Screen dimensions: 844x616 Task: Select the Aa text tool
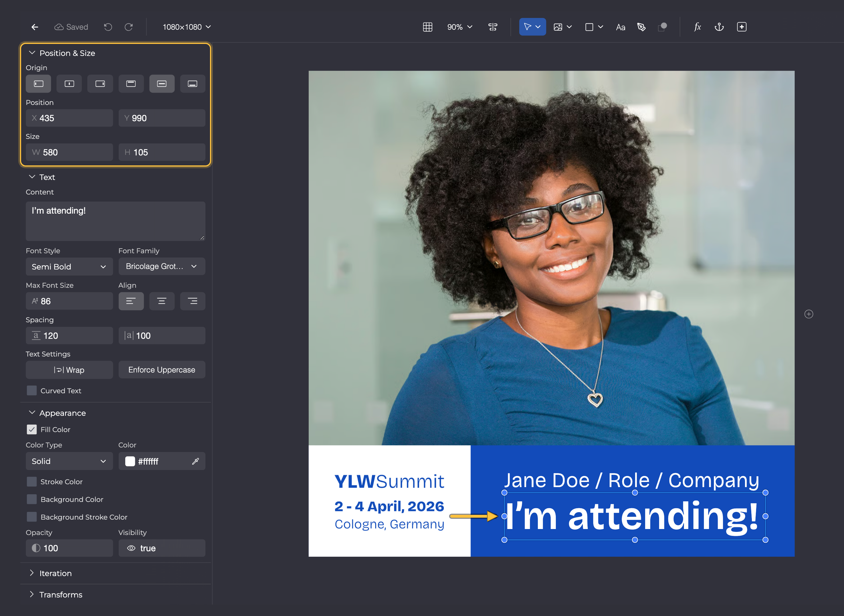[621, 27]
